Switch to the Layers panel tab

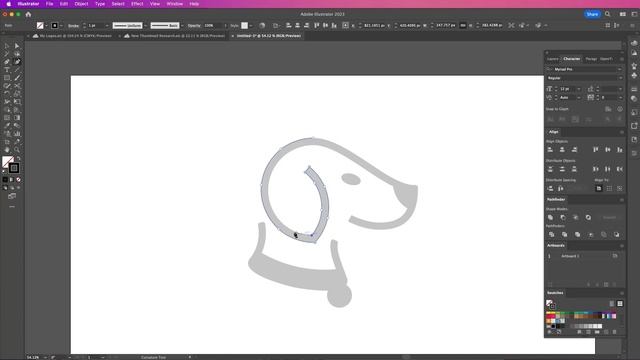tap(553, 59)
